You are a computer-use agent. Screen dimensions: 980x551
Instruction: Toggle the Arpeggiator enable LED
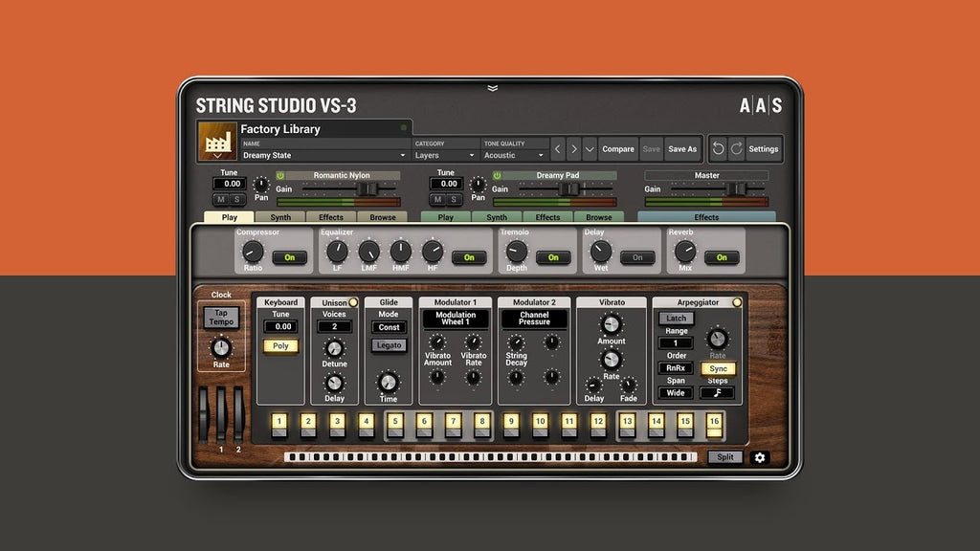pyautogui.click(x=737, y=302)
